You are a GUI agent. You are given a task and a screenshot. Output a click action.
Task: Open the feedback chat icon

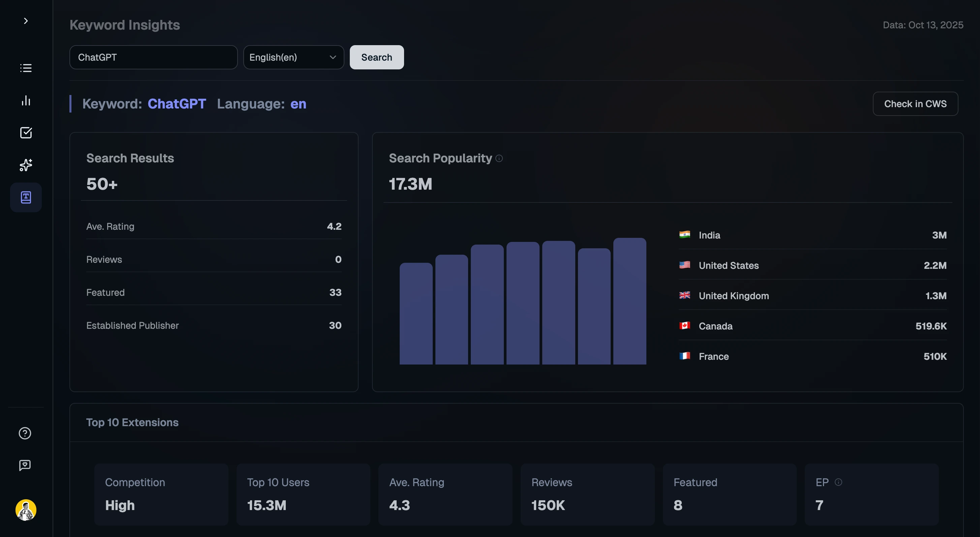click(25, 465)
